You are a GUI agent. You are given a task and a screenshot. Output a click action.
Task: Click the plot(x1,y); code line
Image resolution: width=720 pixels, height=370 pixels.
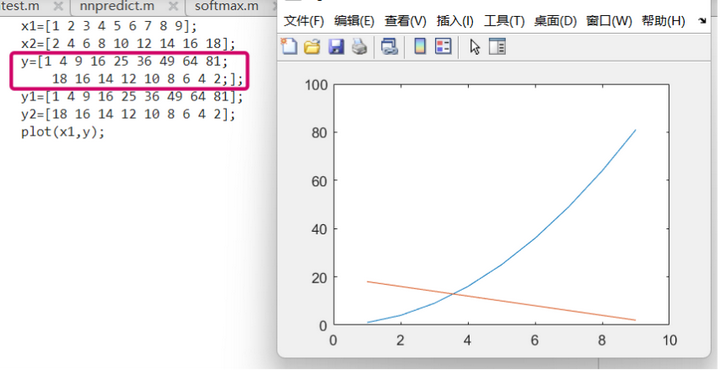coord(63,132)
